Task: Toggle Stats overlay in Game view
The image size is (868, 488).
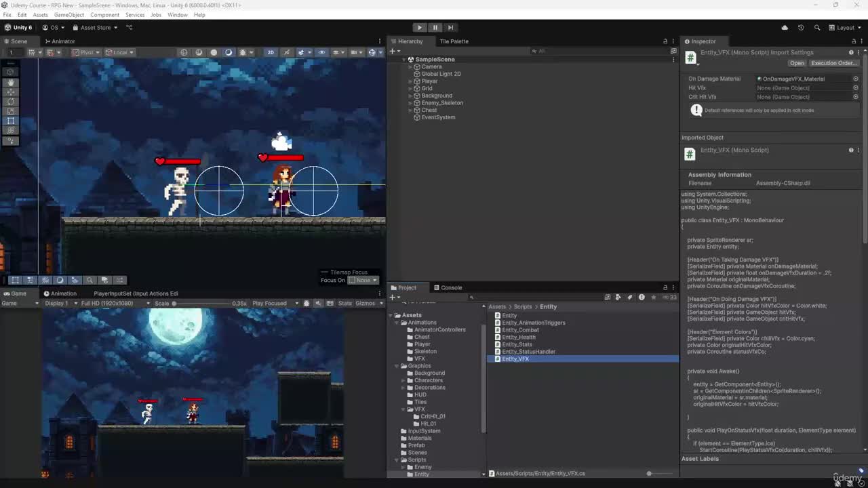Action: 344,303
